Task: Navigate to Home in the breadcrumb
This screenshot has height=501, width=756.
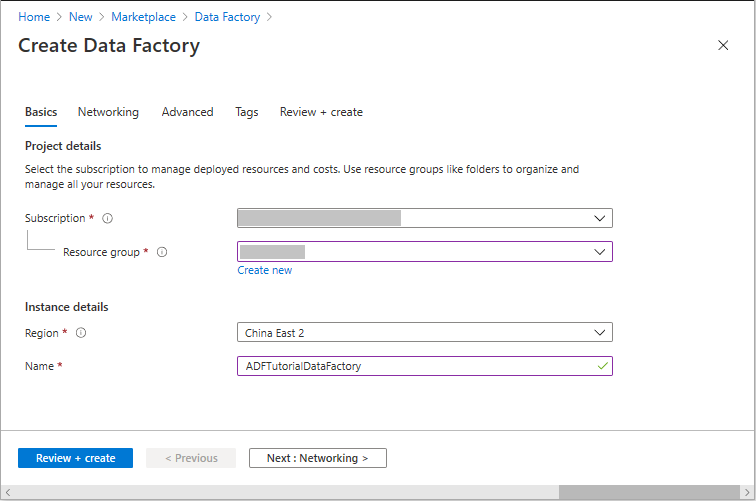Action: [34, 17]
